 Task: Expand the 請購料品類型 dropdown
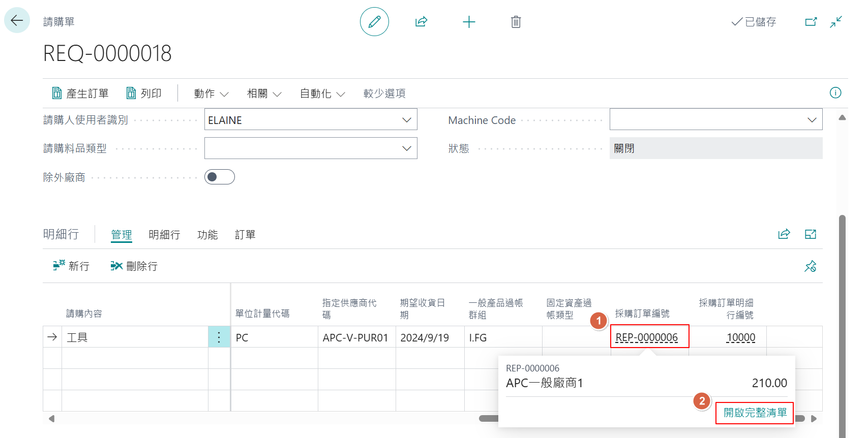(x=406, y=148)
